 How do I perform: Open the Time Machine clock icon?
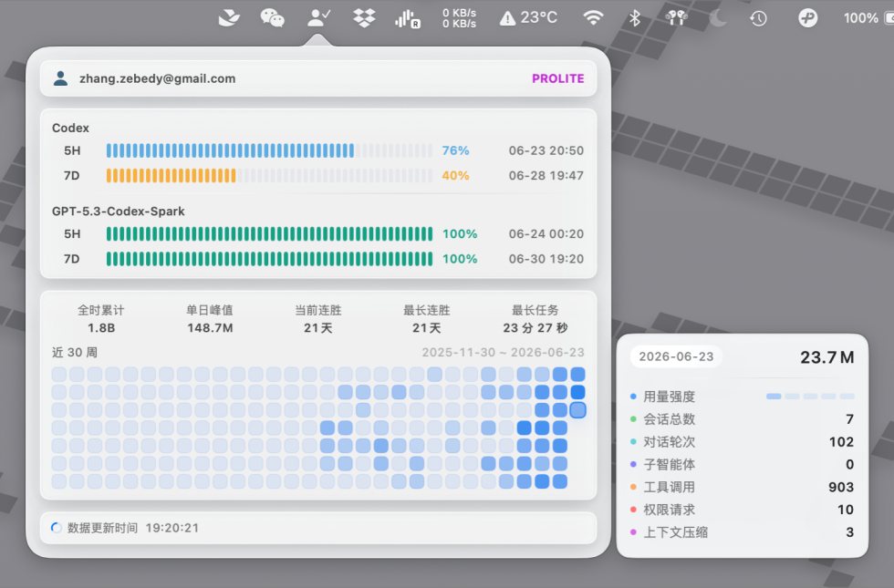[758, 18]
